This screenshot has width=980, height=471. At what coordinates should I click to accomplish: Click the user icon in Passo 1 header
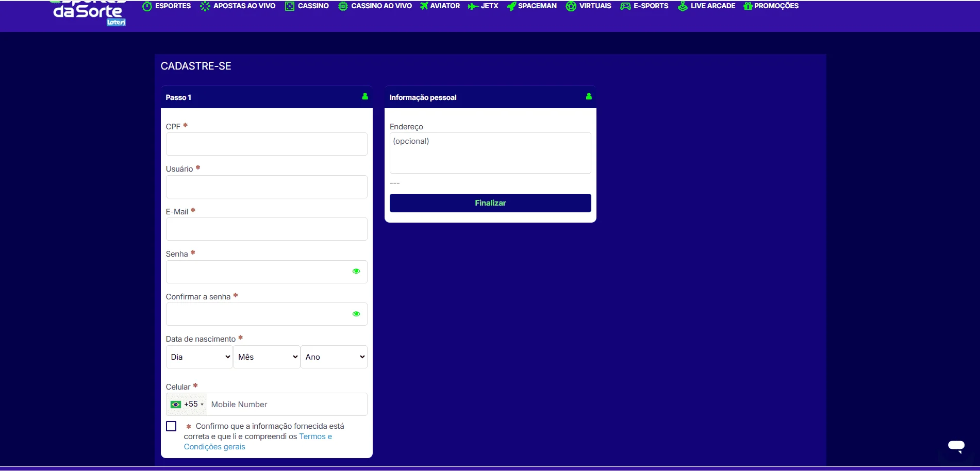(x=365, y=96)
